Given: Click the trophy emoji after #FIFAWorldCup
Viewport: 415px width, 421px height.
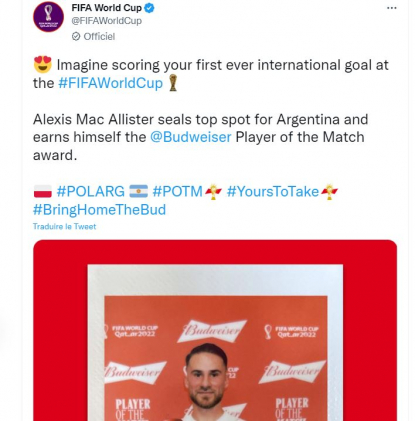Looking at the screenshot, I should tap(173, 83).
